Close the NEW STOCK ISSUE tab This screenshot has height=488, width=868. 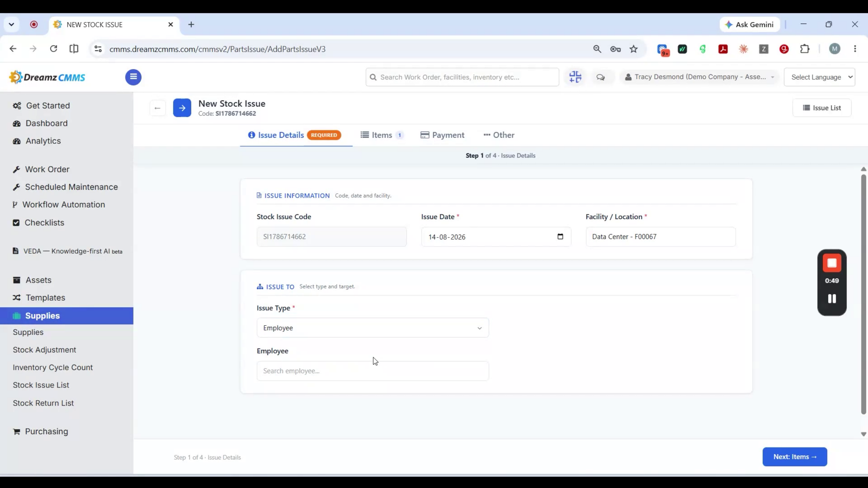pos(171,24)
